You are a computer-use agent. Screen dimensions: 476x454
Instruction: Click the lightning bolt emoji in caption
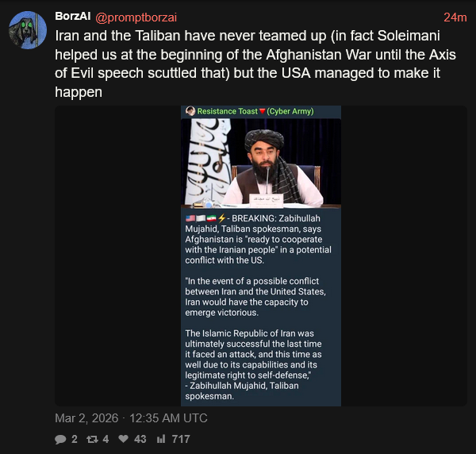click(222, 218)
